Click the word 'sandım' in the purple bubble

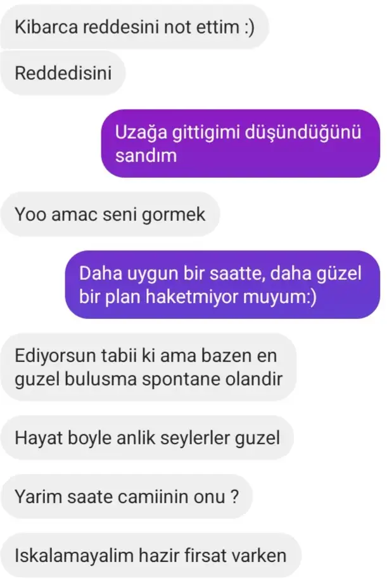146,155
